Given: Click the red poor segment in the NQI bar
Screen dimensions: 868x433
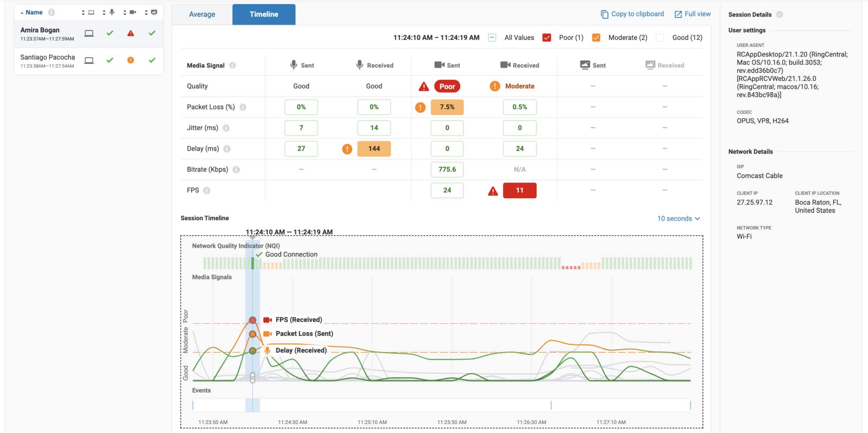Looking at the screenshot, I should (x=570, y=267).
